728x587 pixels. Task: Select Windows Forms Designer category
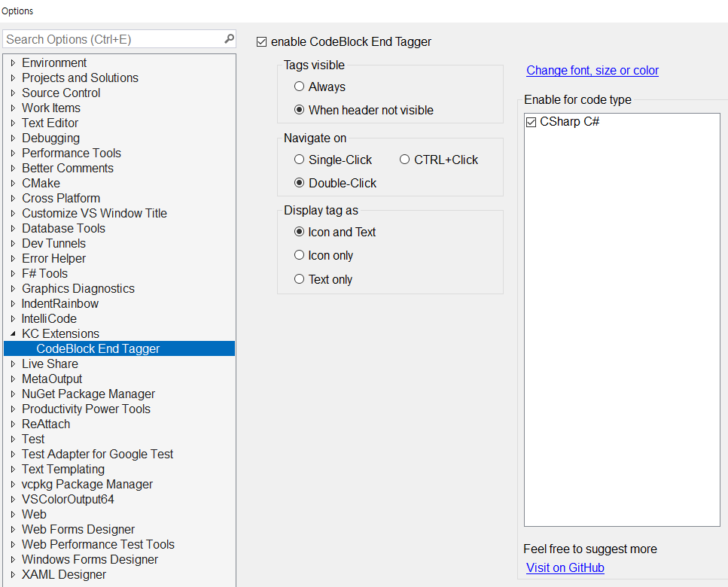point(90,560)
